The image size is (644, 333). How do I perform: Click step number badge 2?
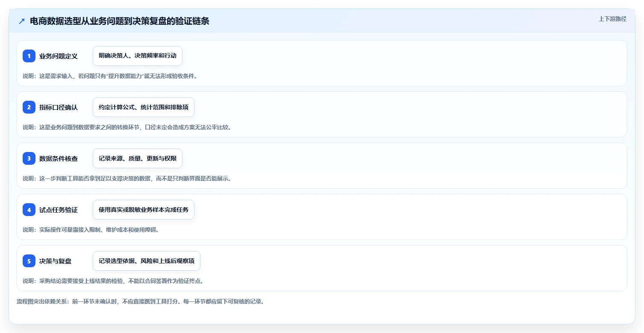(29, 107)
